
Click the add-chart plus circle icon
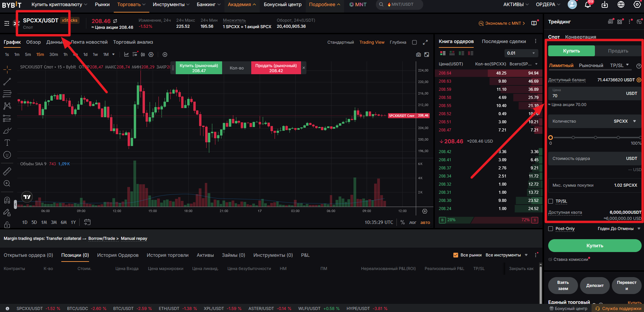(x=165, y=55)
